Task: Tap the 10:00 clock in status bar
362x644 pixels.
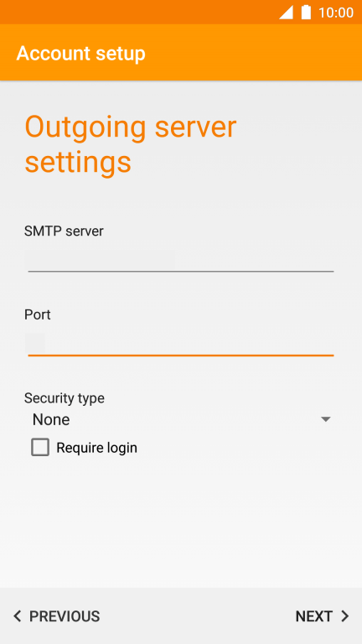Action: 336,13
